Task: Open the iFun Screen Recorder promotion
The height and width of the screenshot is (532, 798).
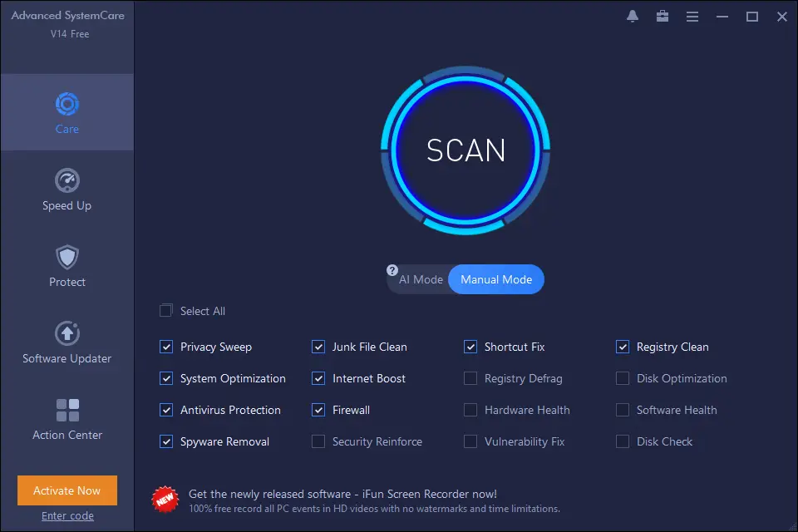Action: (342, 494)
